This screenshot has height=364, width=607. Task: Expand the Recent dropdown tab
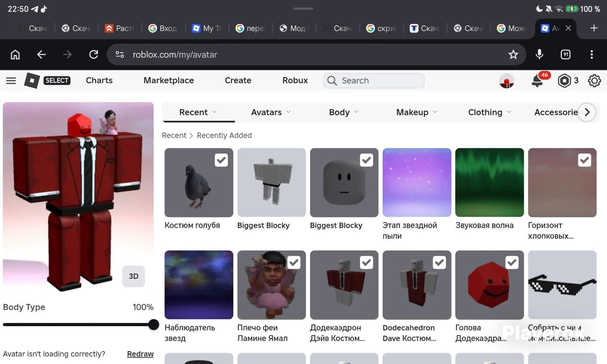point(198,112)
